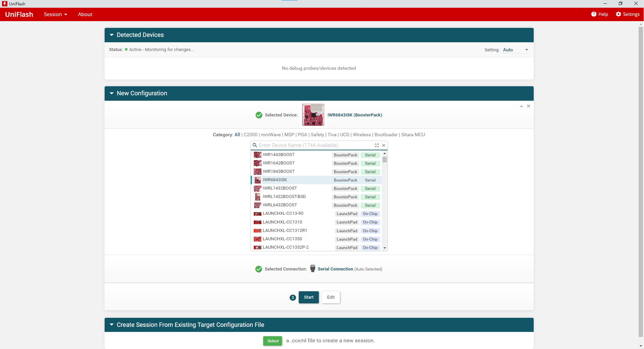Select IWR1443BOOST device name
The width and height of the screenshot is (644, 349).
(279, 155)
